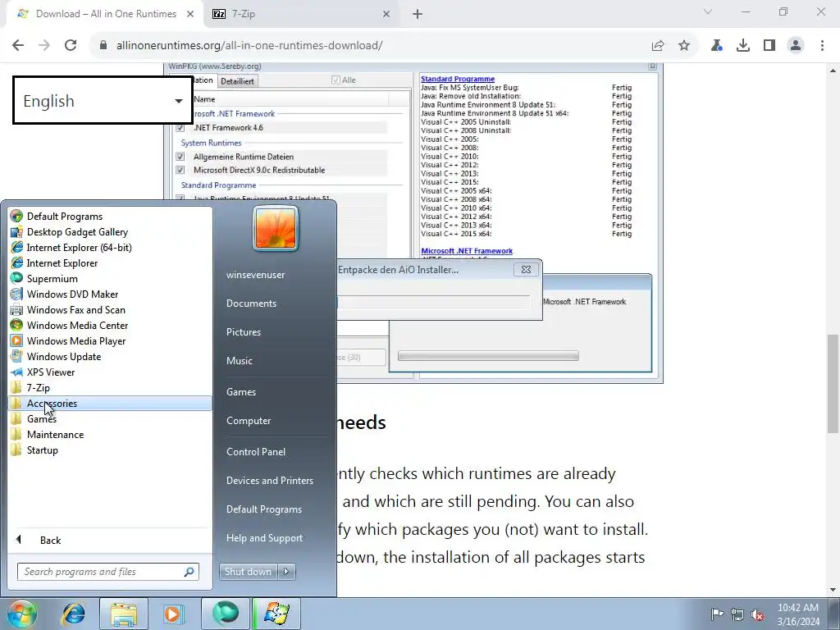The height and width of the screenshot is (630, 840).
Task: Open Control Panel
Action: click(x=256, y=452)
